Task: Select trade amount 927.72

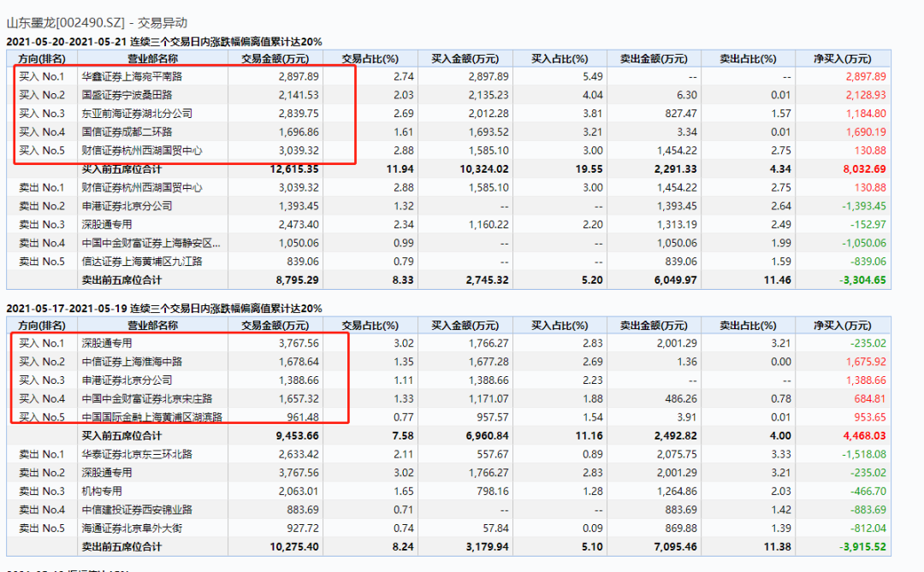Action: (x=303, y=528)
